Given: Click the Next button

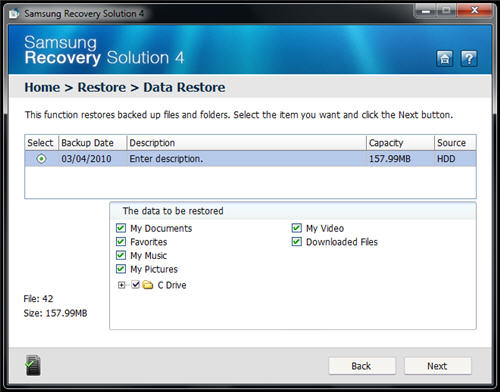Looking at the screenshot, I should (x=438, y=366).
